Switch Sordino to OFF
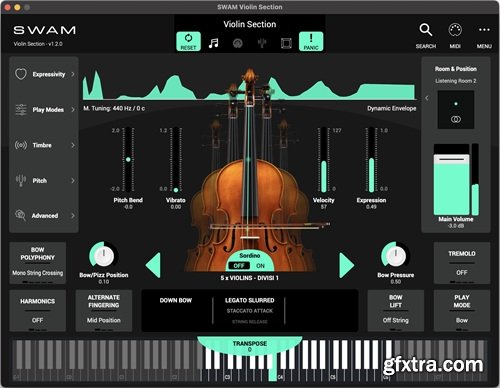The width and height of the screenshot is (500, 388). tap(239, 266)
